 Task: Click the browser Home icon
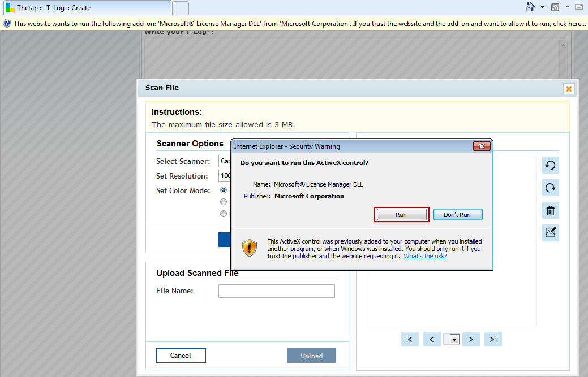(x=530, y=7)
